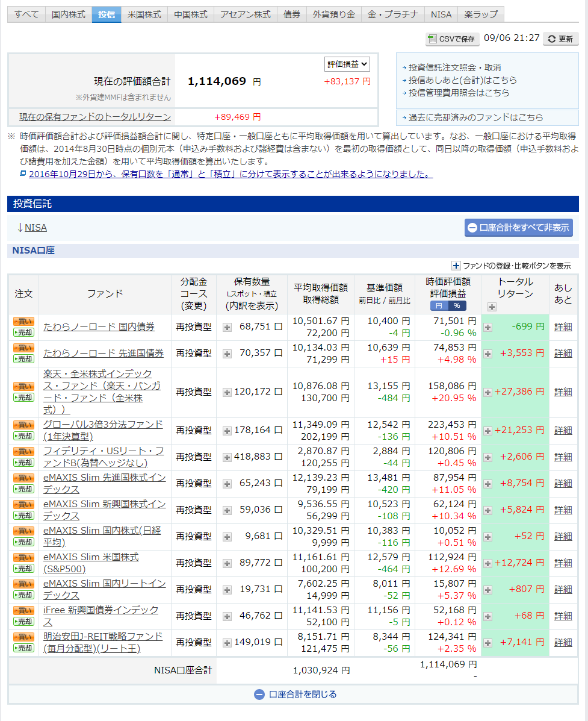Click (内訳を表示) in 保有数量 header

coord(252,306)
